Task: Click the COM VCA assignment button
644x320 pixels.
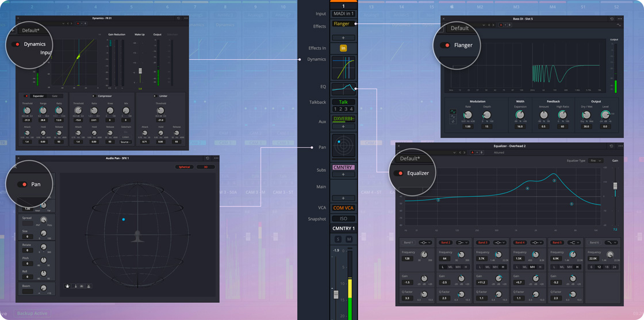Action: (343, 208)
